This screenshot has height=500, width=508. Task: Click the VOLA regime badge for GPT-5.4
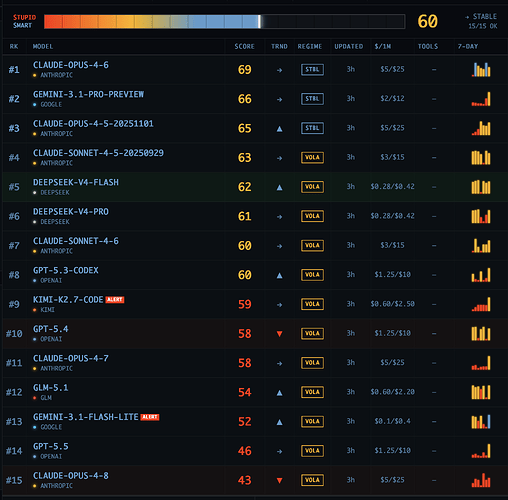[312, 333]
